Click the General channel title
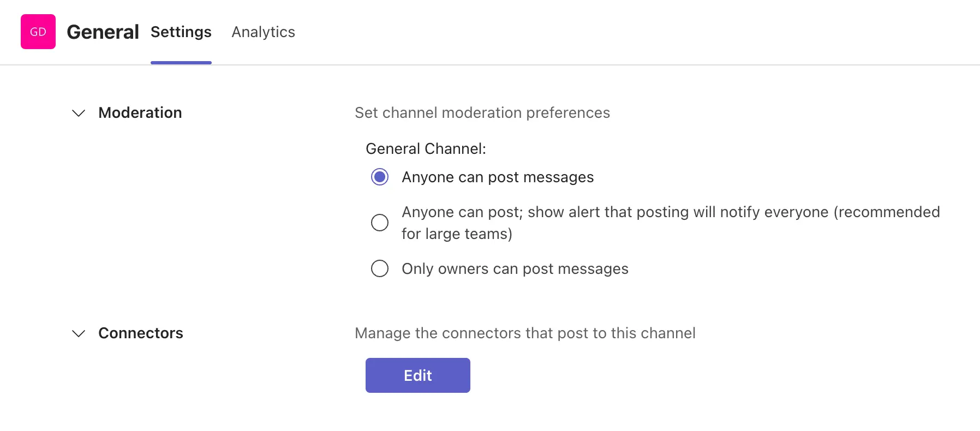Screen dimensions: 980x431 click(x=103, y=32)
